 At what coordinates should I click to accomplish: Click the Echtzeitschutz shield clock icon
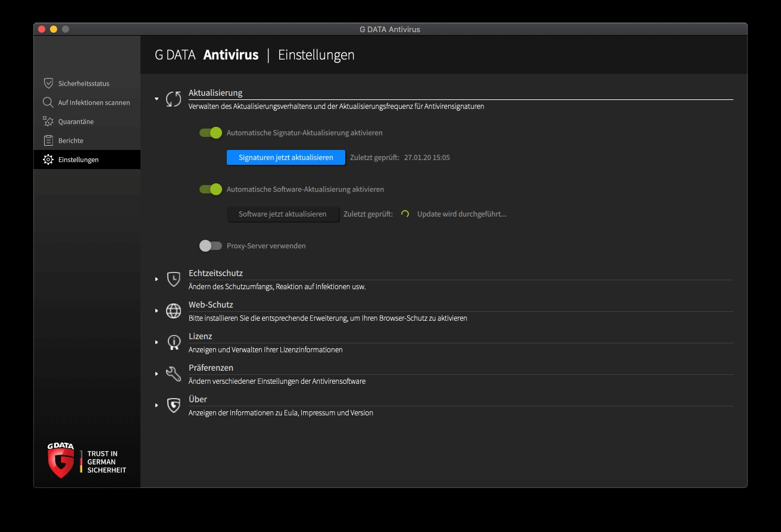[173, 279]
